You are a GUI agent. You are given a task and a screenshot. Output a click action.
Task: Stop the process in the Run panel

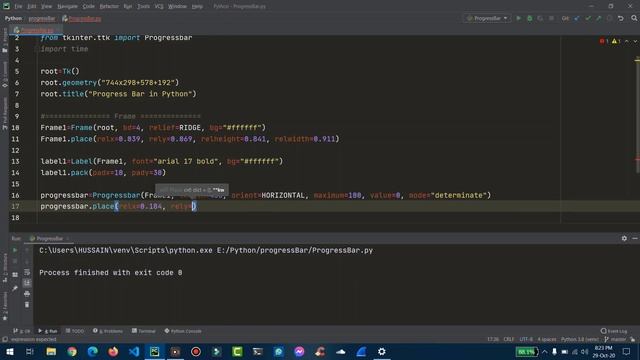(x=15, y=261)
